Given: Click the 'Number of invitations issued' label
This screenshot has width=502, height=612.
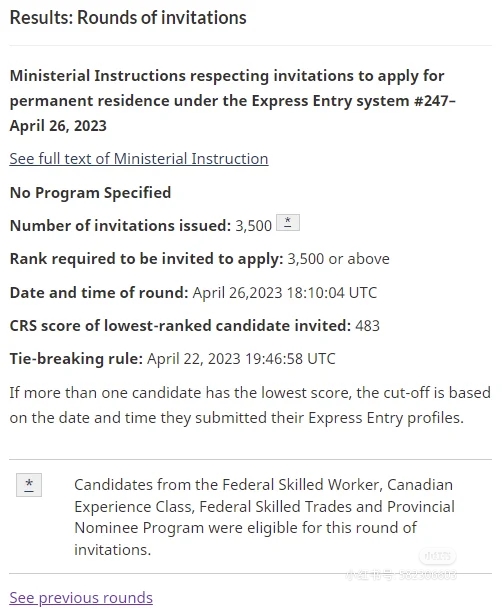Looking at the screenshot, I should (120, 226).
